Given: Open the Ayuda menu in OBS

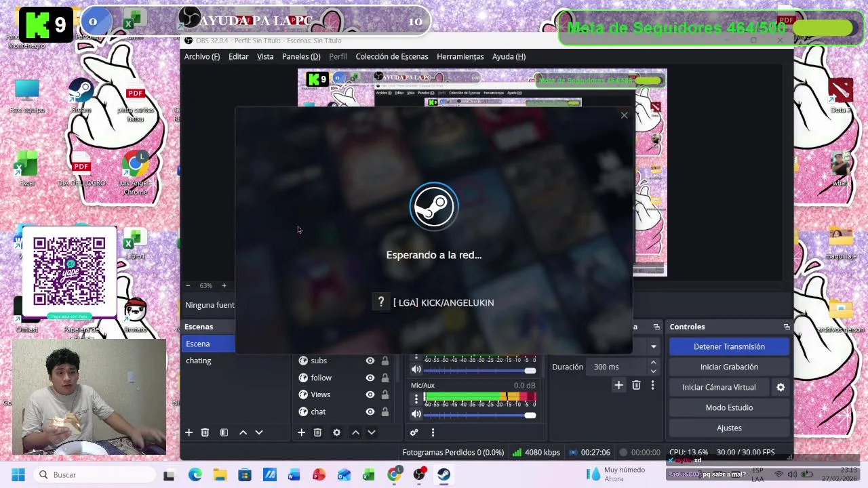Looking at the screenshot, I should (x=509, y=56).
